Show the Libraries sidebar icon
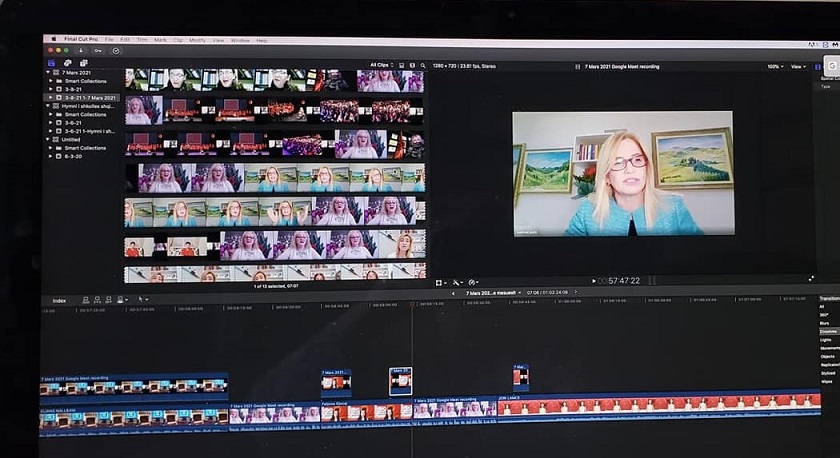Screen dimensions: 840x458 tap(51, 63)
